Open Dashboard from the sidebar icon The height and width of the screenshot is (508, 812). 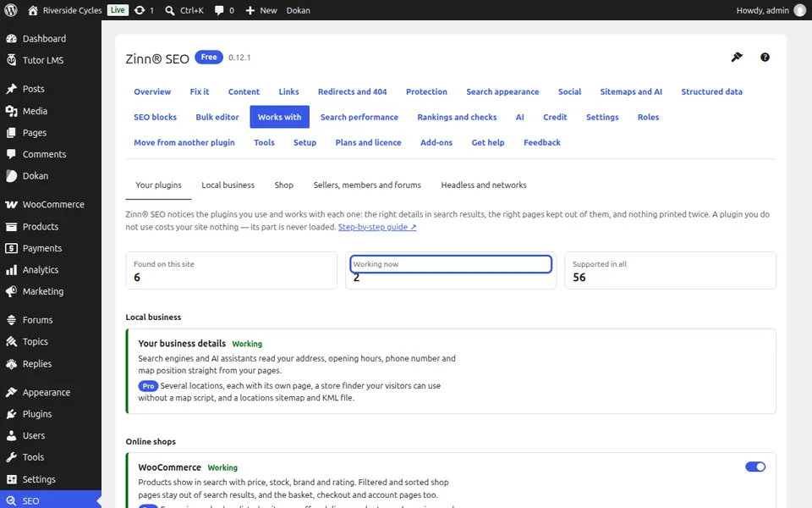11,38
